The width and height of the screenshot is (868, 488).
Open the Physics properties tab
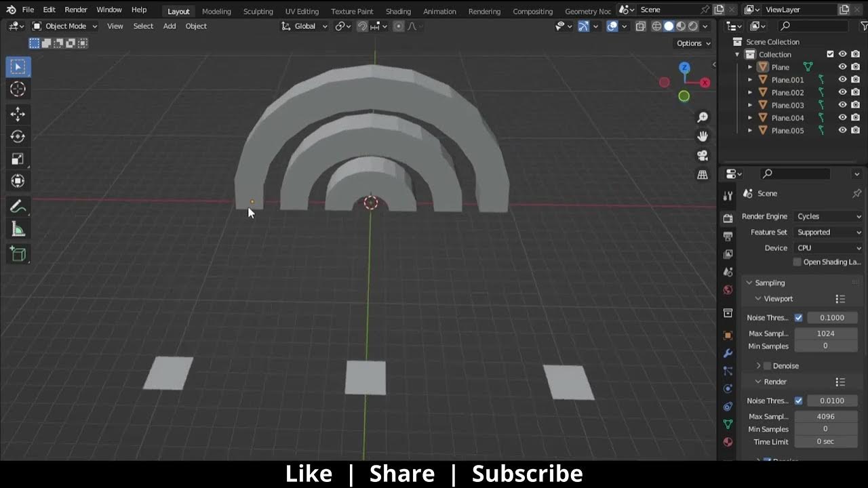tap(728, 388)
